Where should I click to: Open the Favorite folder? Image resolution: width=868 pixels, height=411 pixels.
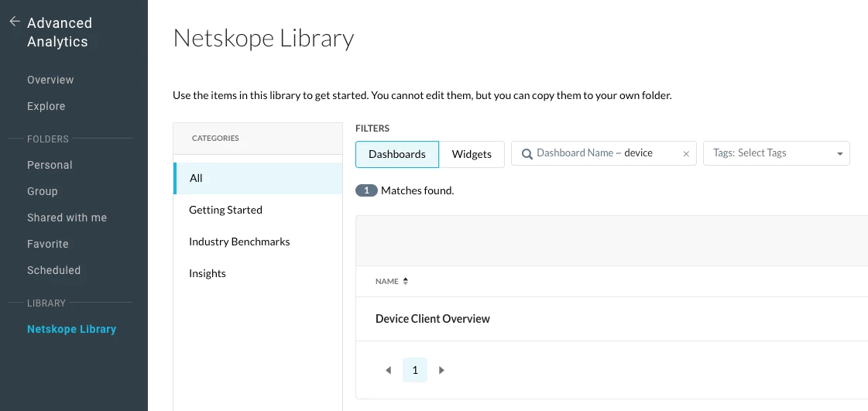(x=47, y=244)
